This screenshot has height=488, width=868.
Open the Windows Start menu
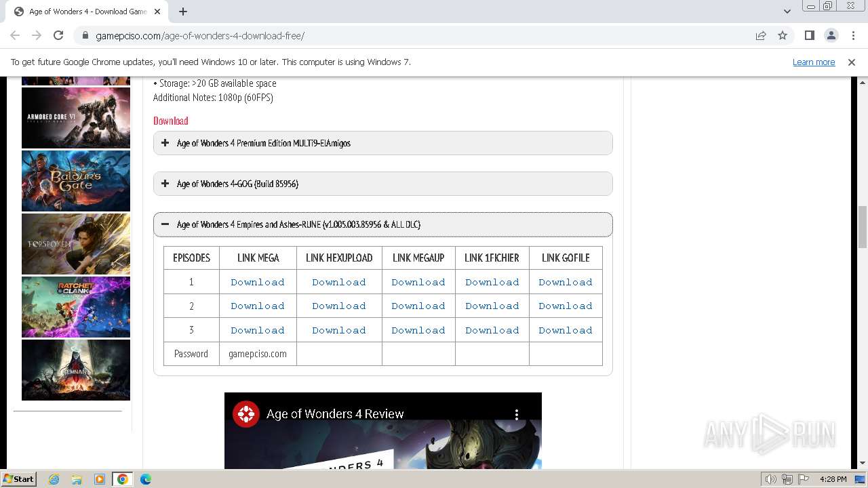pyautogui.click(x=19, y=479)
